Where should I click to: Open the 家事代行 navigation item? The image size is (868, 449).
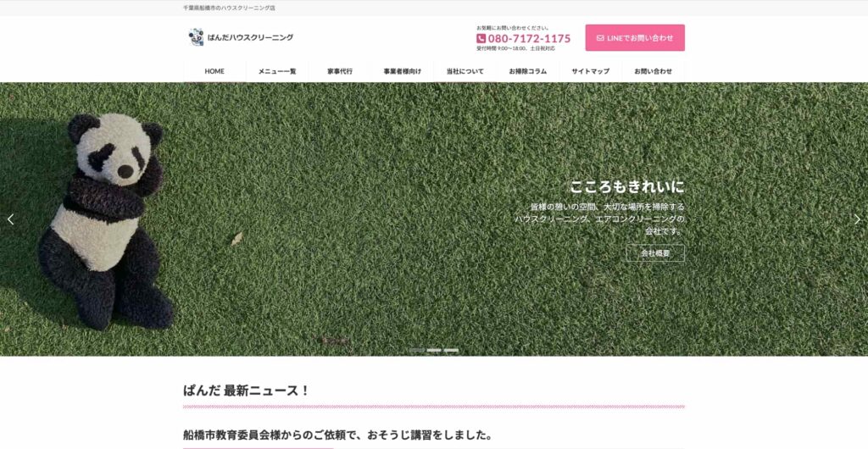tap(340, 71)
